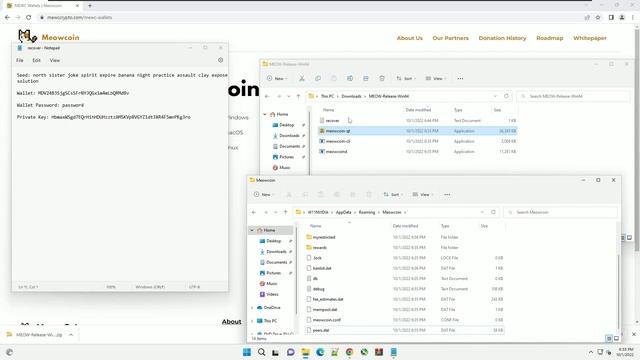Open View dropdown in Meowcoin folder window

[422, 195]
